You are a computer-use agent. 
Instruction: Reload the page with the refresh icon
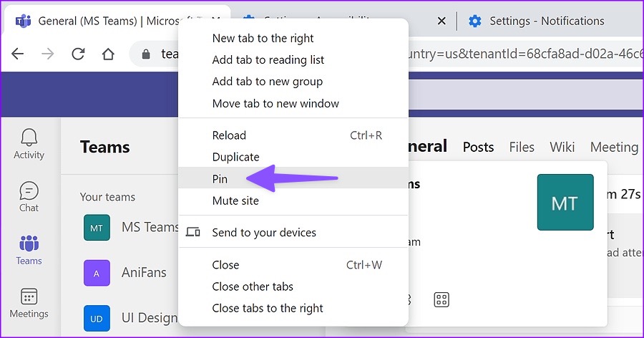78,54
